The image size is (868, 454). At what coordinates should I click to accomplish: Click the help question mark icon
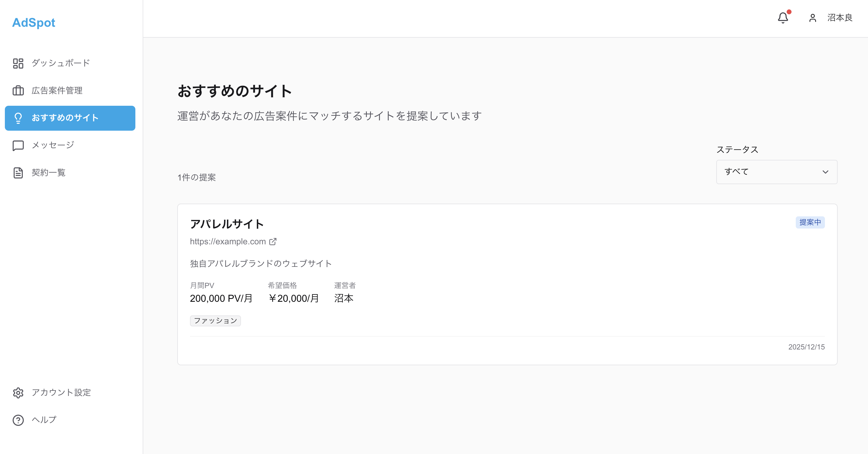tap(18, 420)
